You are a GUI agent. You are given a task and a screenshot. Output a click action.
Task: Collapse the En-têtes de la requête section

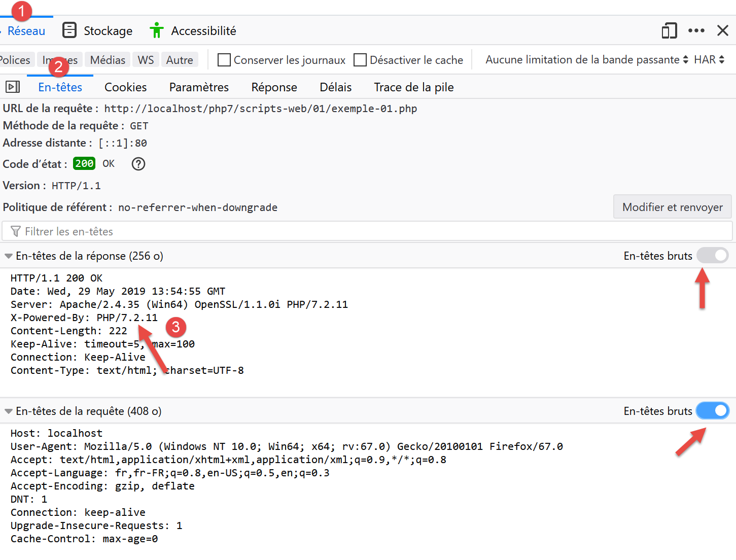[x=9, y=411]
